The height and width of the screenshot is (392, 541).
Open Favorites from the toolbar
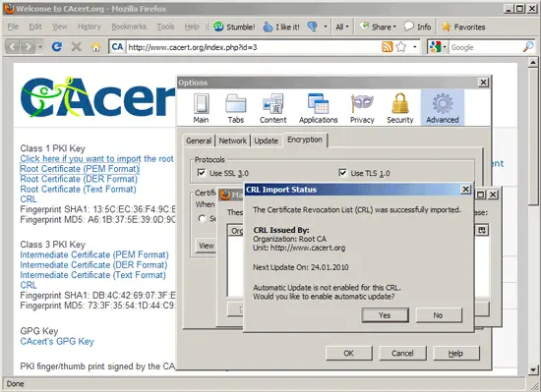tap(463, 27)
